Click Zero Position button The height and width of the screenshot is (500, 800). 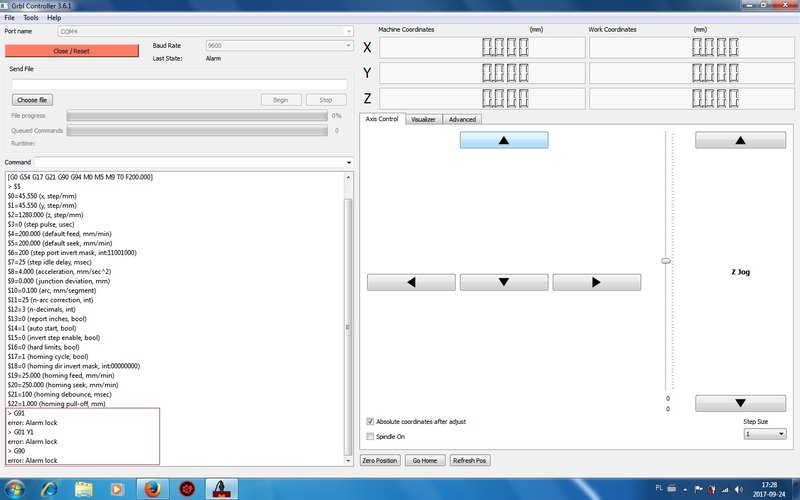(x=380, y=460)
